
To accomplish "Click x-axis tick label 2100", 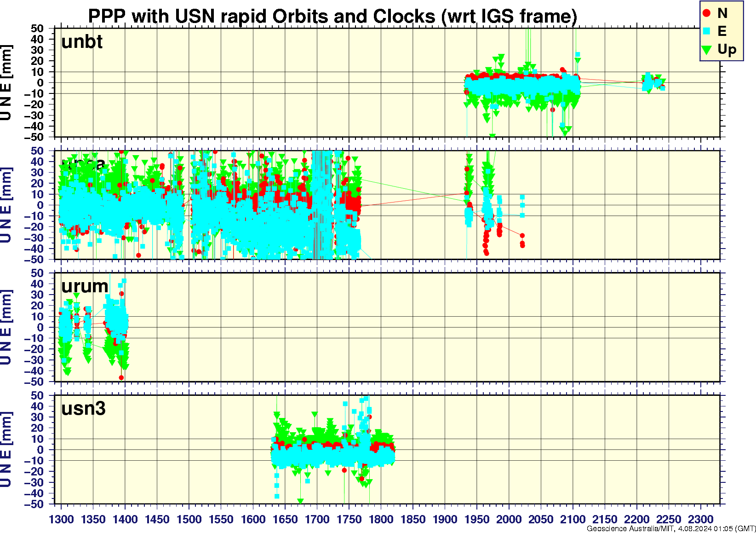I will pyautogui.click(x=573, y=519).
